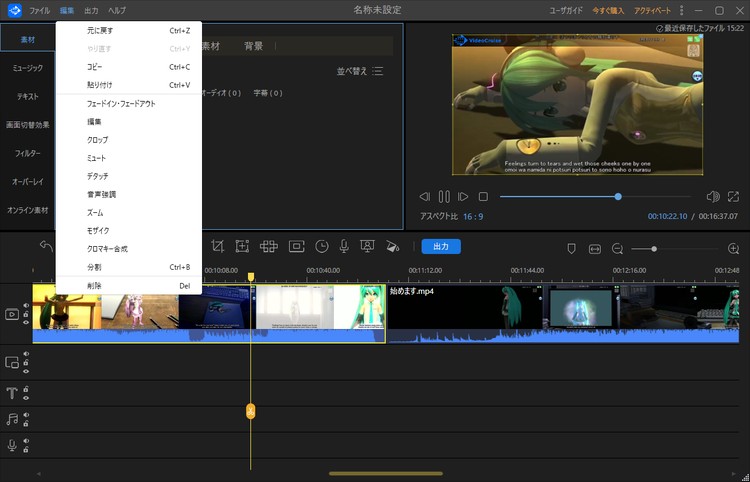Click the fit-to-timeline width icon

[x=595, y=249]
